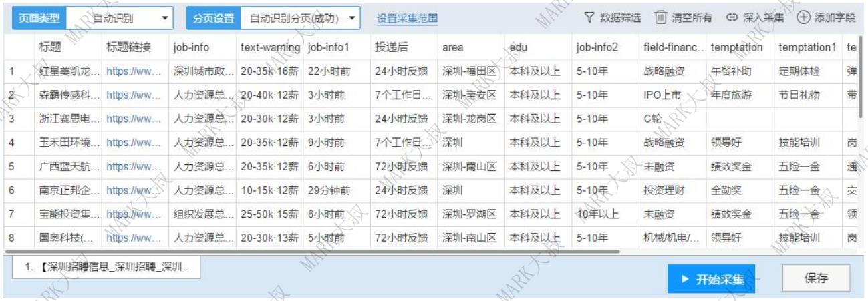Select the 红星美凯龙 title cell
Screen dimensions: 868x301
pos(67,71)
